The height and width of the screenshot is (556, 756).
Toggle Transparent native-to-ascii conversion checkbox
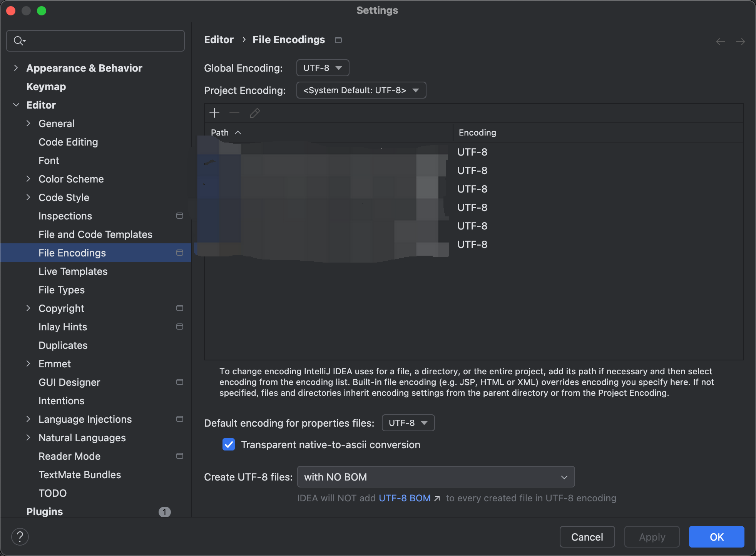pos(229,444)
